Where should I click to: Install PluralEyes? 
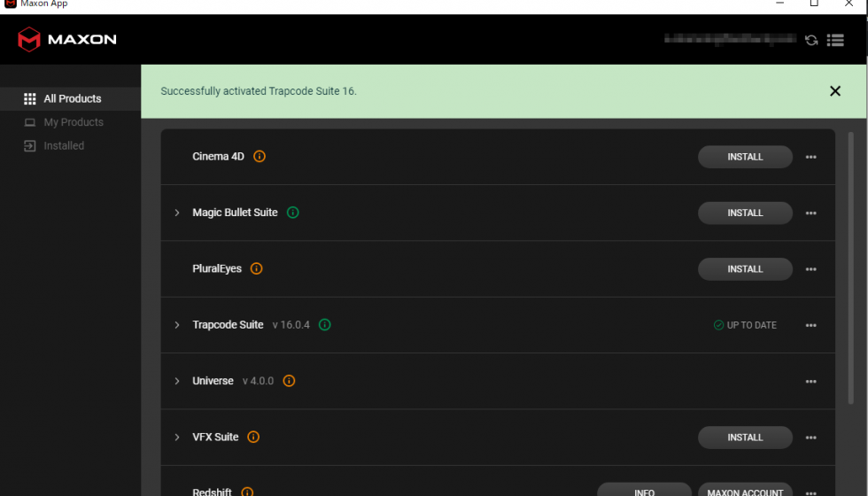[x=745, y=269]
